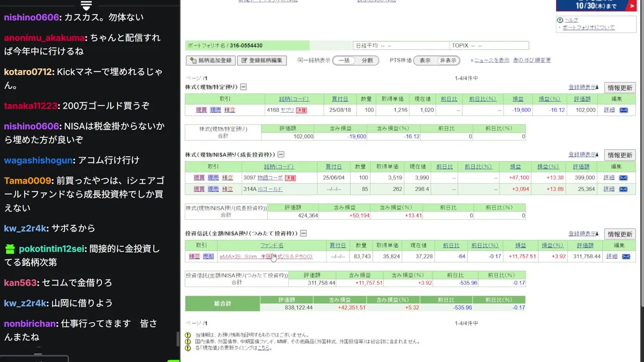The width and height of the screenshot is (644, 362).
Task: Select 分割 for 同一銘柄表示
Action: pyautogui.click(x=367, y=60)
